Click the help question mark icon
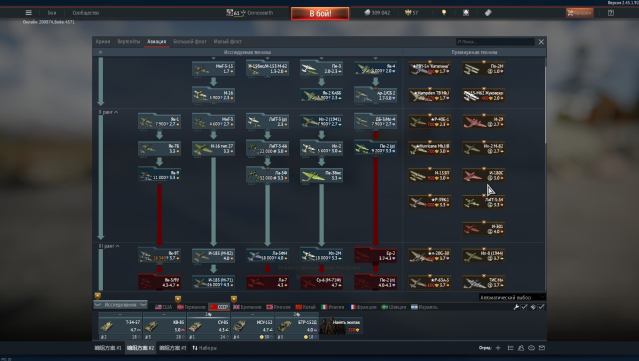The width and height of the screenshot is (639, 361). point(610,13)
